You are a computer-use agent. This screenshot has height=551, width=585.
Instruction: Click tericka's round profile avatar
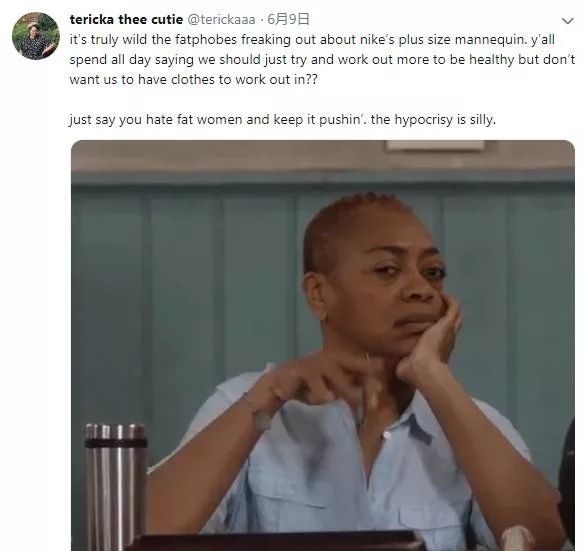36,36
